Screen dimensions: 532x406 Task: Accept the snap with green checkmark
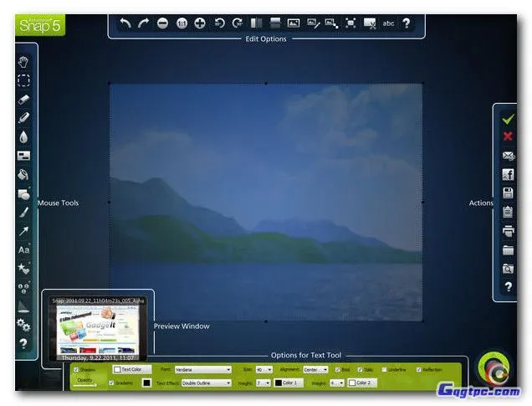coord(507,119)
